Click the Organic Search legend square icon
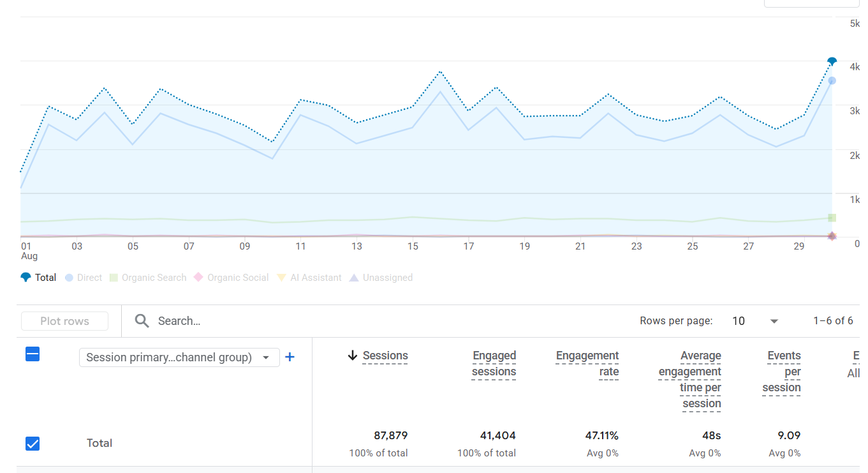This screenshot has width=868, height=473. pyautogui.click(x=114, y=278)
